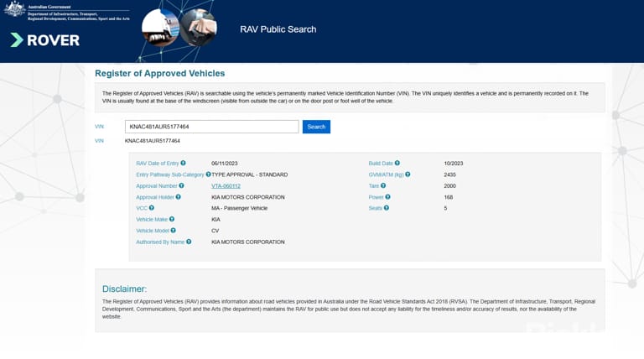Click the Vehicle Model label
Viewport: 644px width, 359px height.
coord(153,231)
